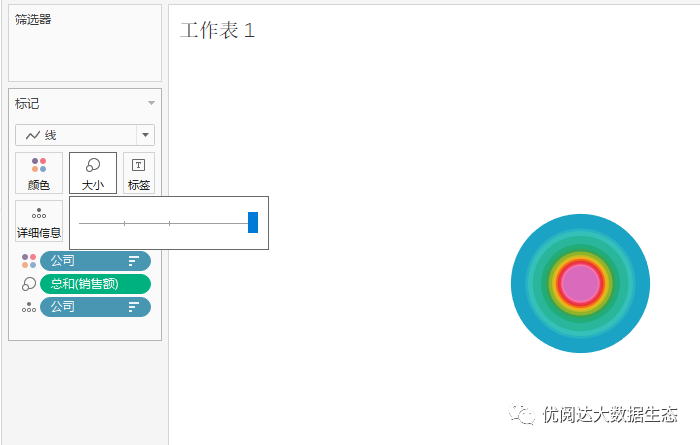Viewport: 700px width, 445px height.
Task: Click the 标记 card title text
Action: [x=27, y=104]
